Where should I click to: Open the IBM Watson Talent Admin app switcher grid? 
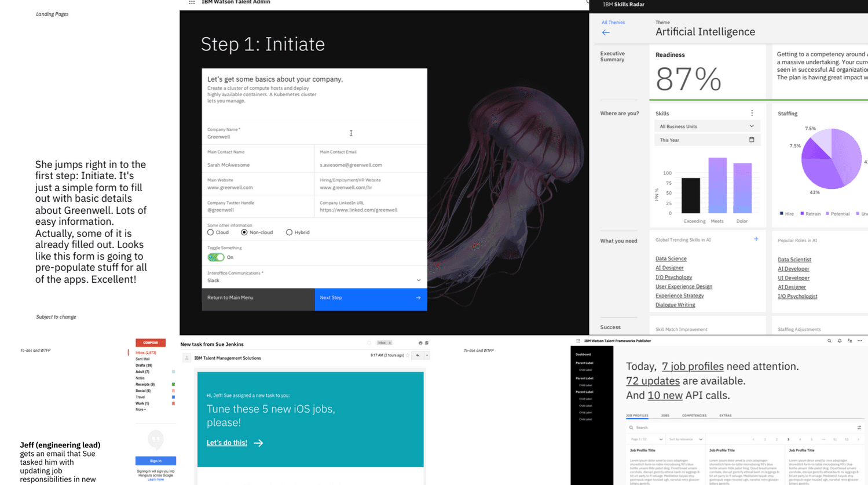[192, 2]
